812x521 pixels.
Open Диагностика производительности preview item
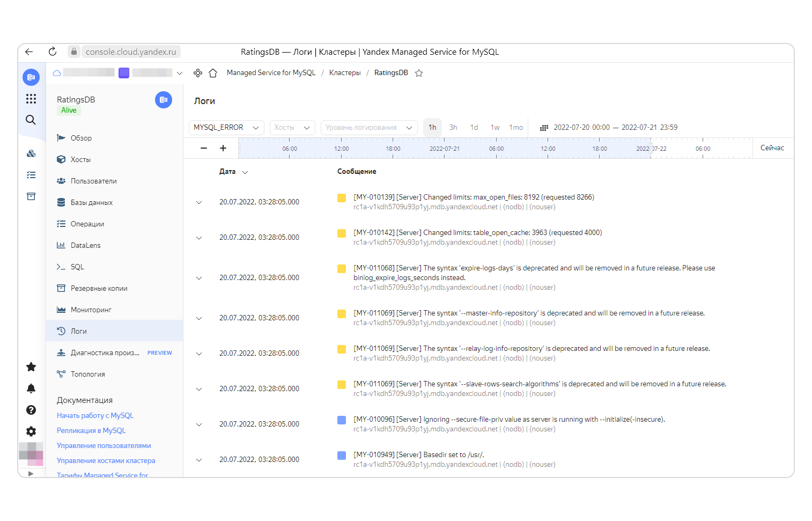(x=114, y=353)
